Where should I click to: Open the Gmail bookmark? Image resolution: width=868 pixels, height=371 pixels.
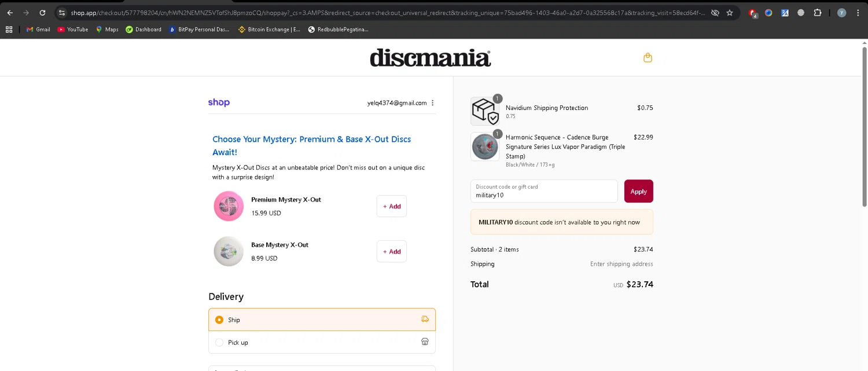[38, 30]
